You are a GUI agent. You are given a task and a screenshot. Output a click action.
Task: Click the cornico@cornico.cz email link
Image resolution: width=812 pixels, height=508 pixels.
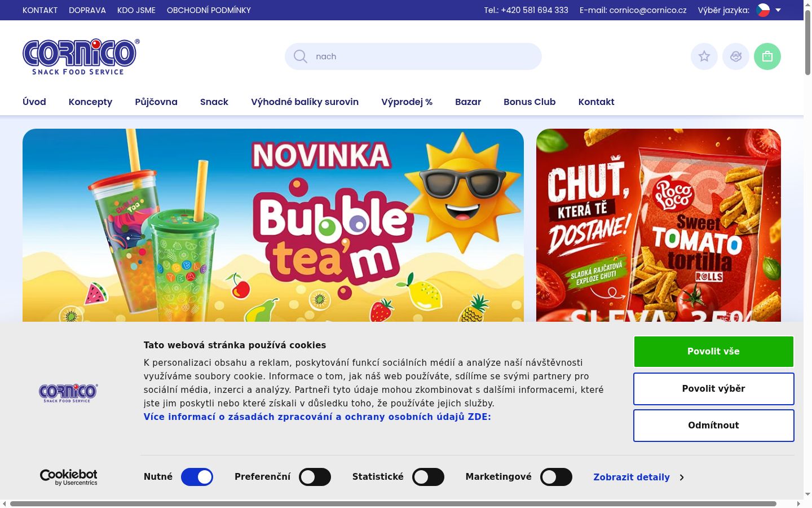(648, 10)
